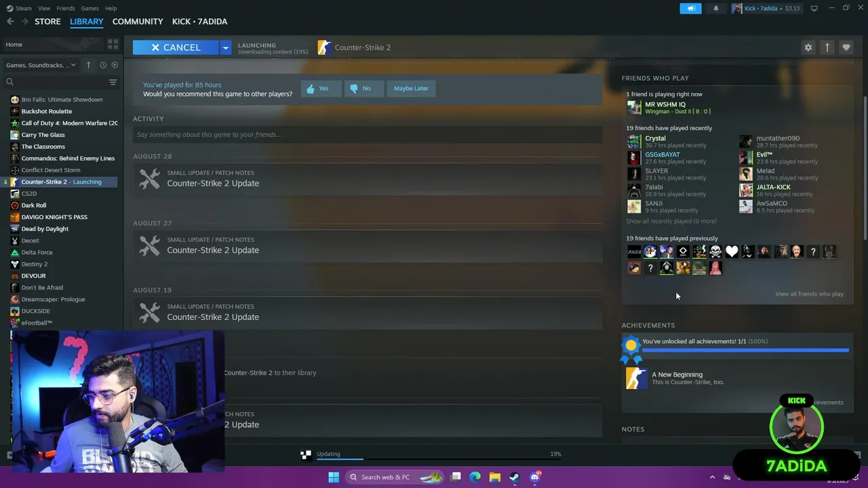Select Bro Falls: Ultimate Showdown in library
Image resolution: width=868 pixels, height=488 pixels.
click(62, 100)
